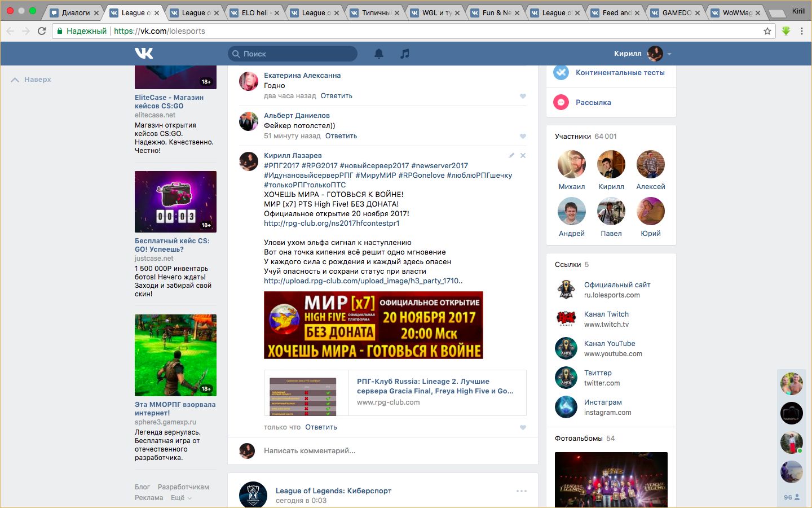Close the Типичны browser tab

click(397, 13)
